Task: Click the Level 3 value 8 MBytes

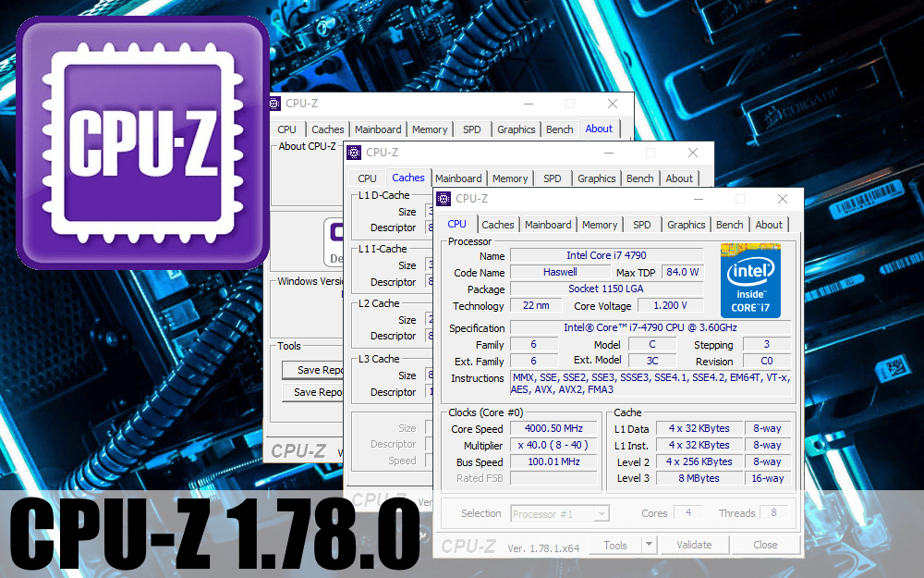Action: pos(699,478)
